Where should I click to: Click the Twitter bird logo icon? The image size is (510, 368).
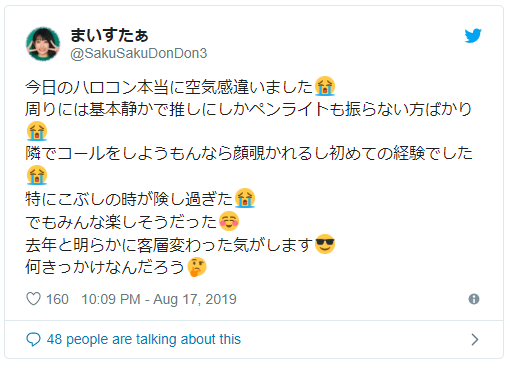tap(473, 36)
